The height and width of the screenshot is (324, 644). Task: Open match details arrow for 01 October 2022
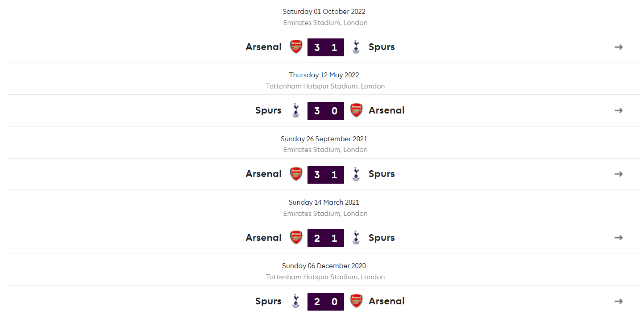619,47
